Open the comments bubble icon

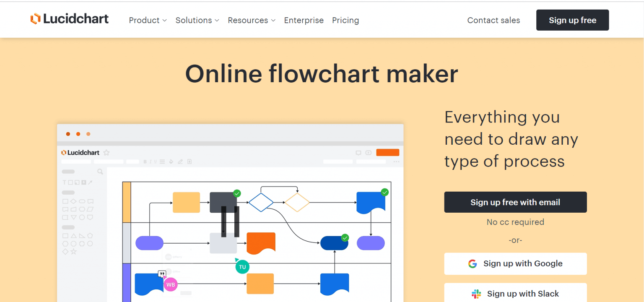pos(358,153)
